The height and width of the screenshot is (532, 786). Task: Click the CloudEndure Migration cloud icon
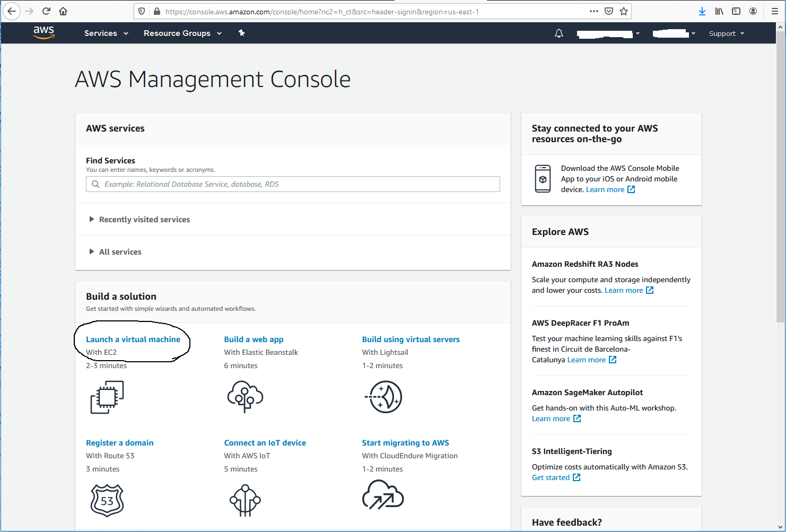[x=383, y=494]
